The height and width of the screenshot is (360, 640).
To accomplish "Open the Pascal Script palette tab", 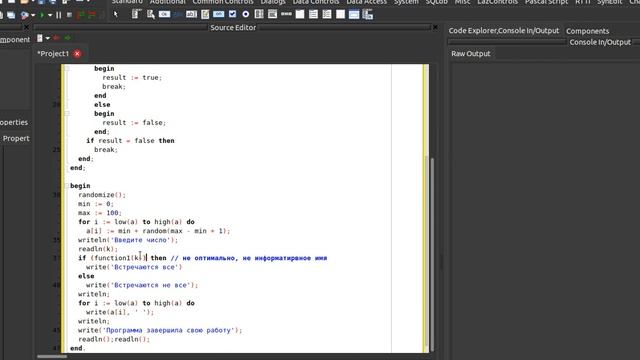I will point(546,2).
